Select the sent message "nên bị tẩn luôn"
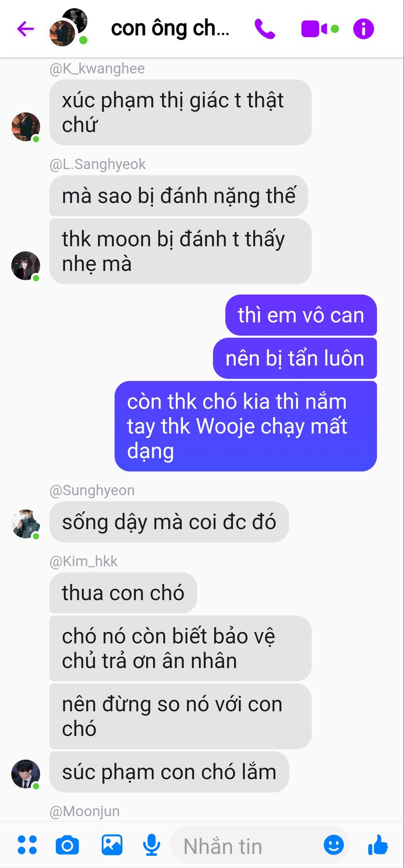Image resolution: width=404 pixels, height=868 pixels. 295,358
